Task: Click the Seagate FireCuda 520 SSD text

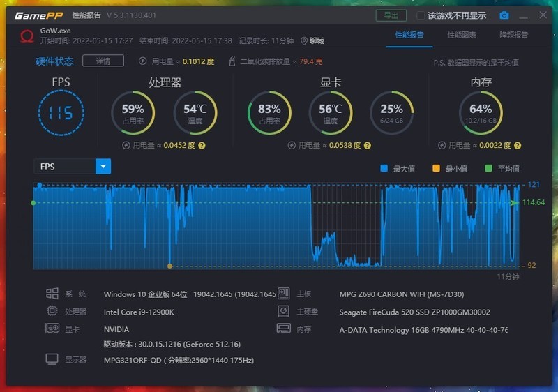Action: click(414, 312)
